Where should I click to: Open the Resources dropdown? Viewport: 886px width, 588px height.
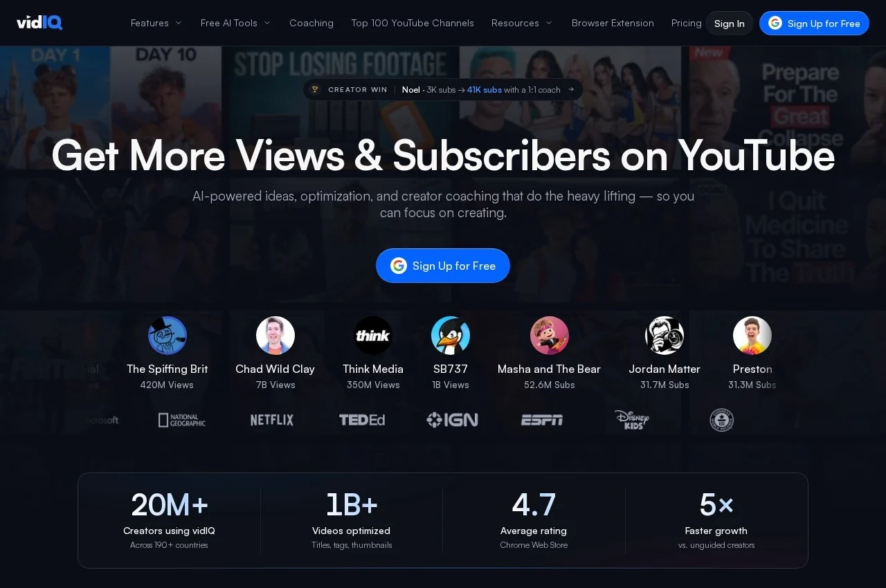(x=522, y=23)
